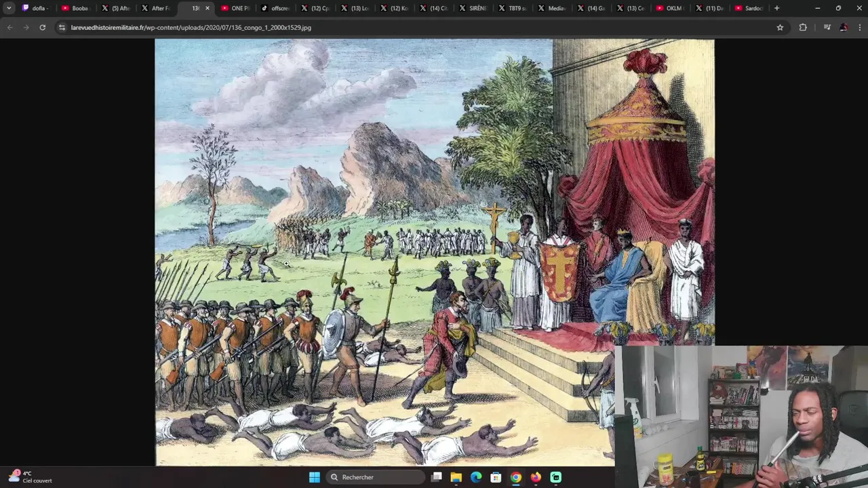The image size is (868, 488).
Task: Open Microsoft Store from the taskbar
Action: pos(496,477)
